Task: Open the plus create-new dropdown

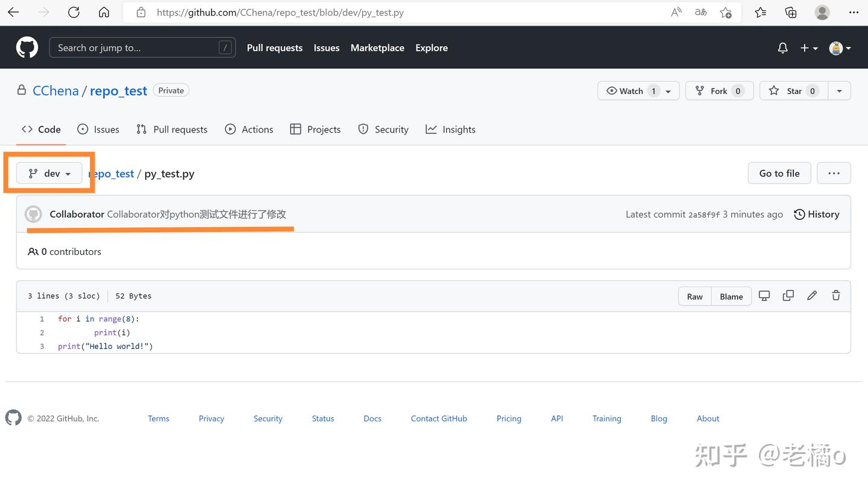Action: [808, 48]
